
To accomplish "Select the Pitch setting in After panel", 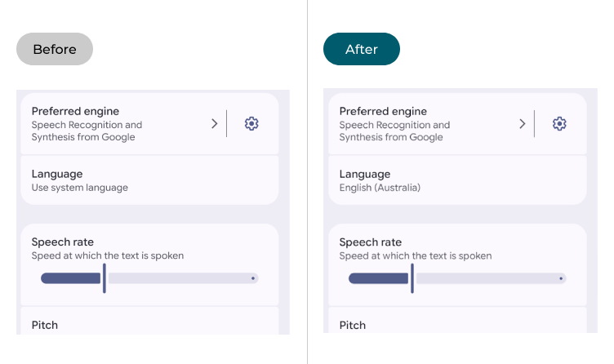I will (x=353, y=325).
